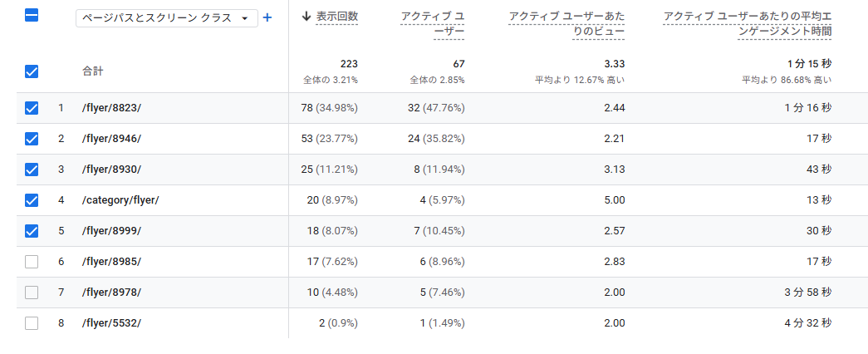Viewport: 868px width, 354px height.
Task: Uncheck the 合計 row checkbox
Action: [x=32, y=71]
